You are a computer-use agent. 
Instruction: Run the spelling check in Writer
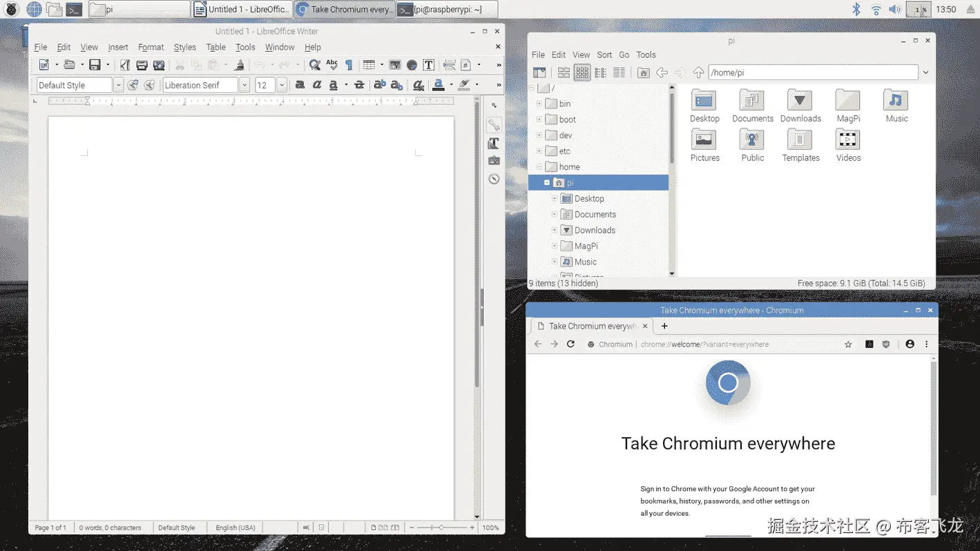(332, 65)
